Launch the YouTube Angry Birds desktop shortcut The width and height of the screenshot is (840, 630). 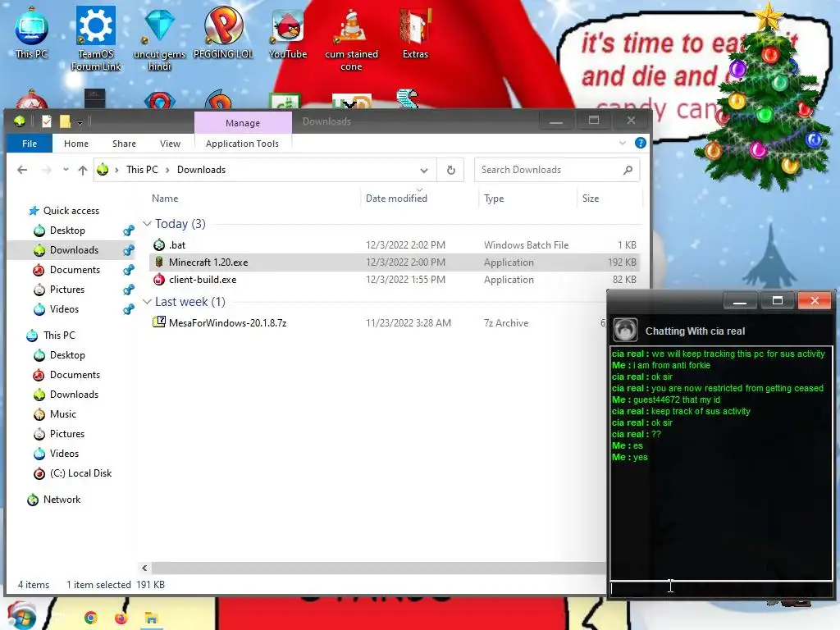pos(288,32)
